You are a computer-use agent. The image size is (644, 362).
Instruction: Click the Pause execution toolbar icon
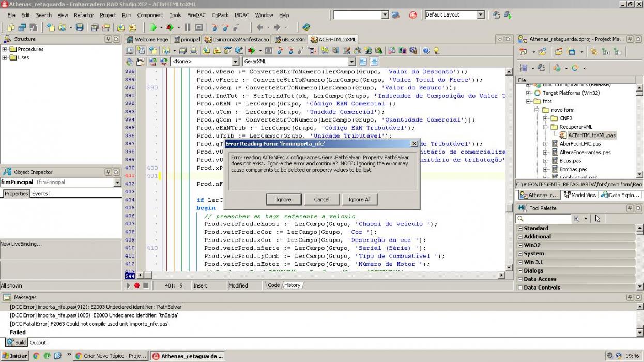(187, 27)
